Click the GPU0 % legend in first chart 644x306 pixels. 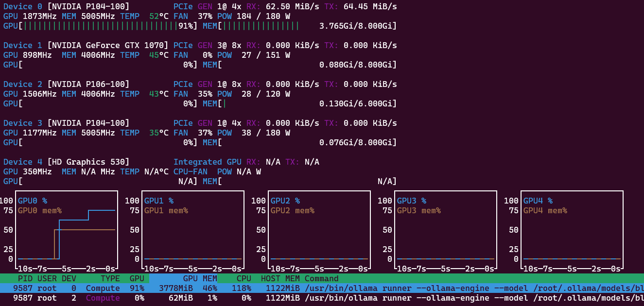click(32, 201)
